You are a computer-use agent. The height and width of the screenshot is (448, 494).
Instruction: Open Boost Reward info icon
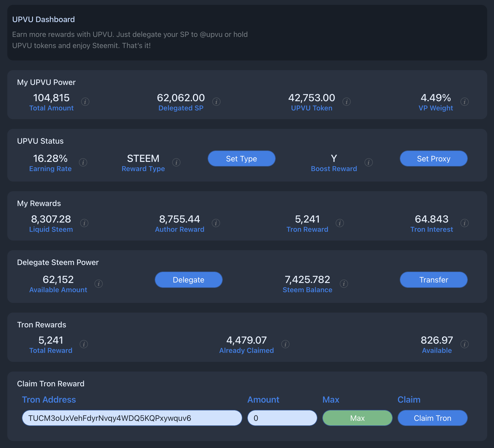pos(368,162)
